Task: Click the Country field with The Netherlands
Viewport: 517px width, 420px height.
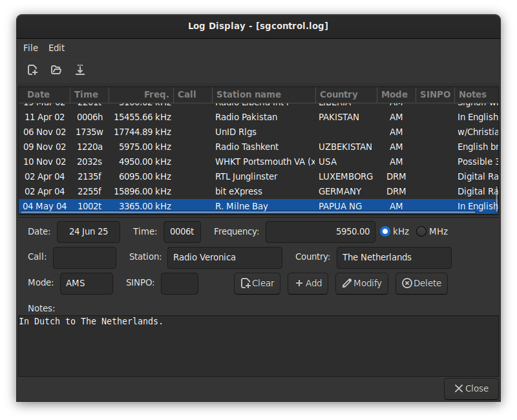Action: pos(394,257)
